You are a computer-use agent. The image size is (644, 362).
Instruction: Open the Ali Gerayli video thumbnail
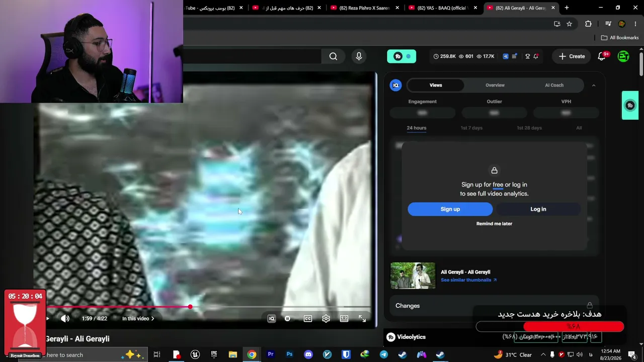coord(413,276)
